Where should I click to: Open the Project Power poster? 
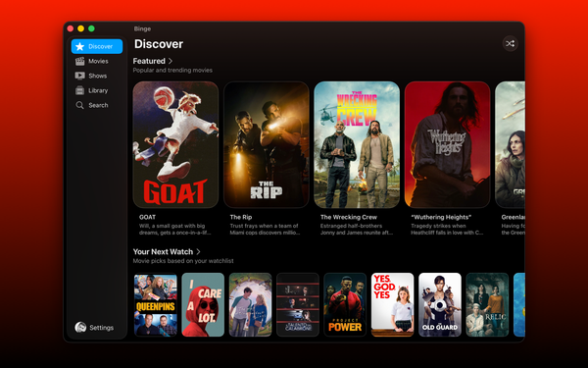[x=345, y=304]
